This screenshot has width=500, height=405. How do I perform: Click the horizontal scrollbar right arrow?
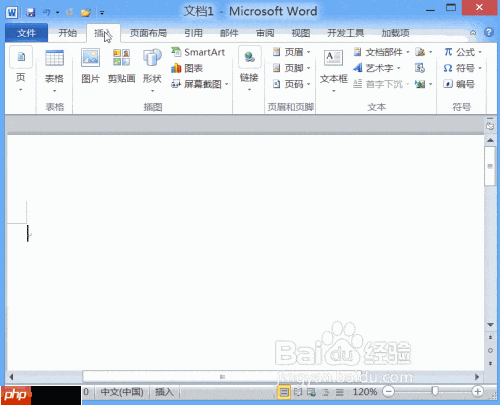[477, 377]
